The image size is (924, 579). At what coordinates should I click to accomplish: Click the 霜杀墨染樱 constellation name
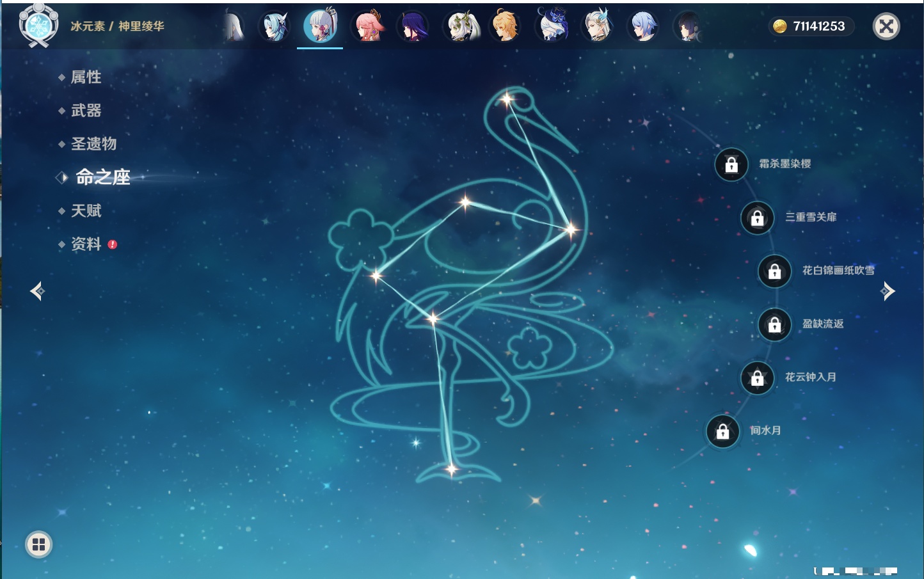[x=785, y=164]
